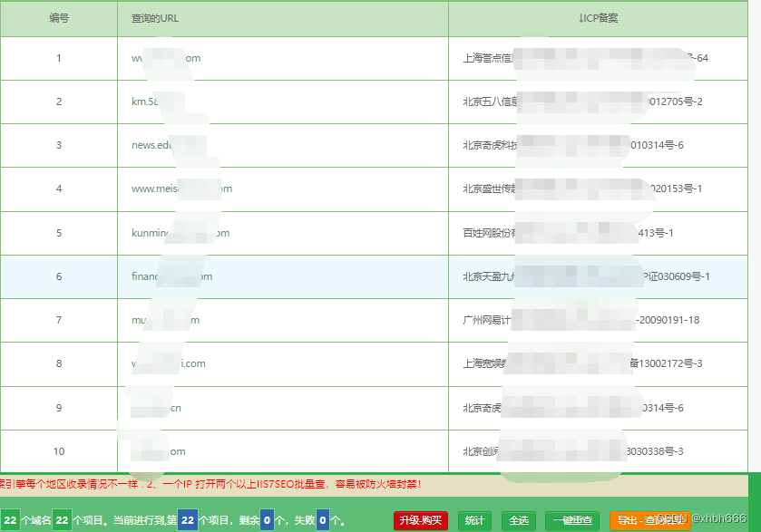Click the 编号 column header
761x532 pixels.
point(59,18)
